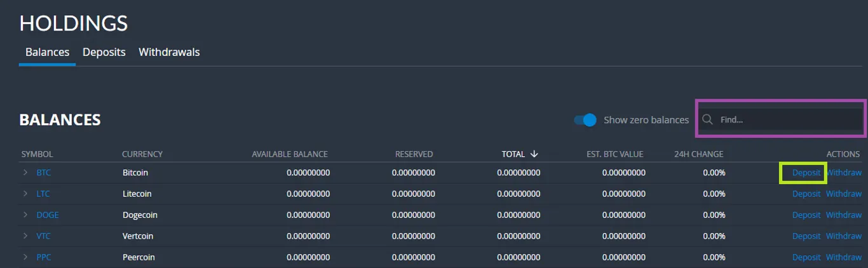Click Withdraw for Vertcoin
Image resolution: width=868 pixels, height=268 pixels.
coord(844,236)
